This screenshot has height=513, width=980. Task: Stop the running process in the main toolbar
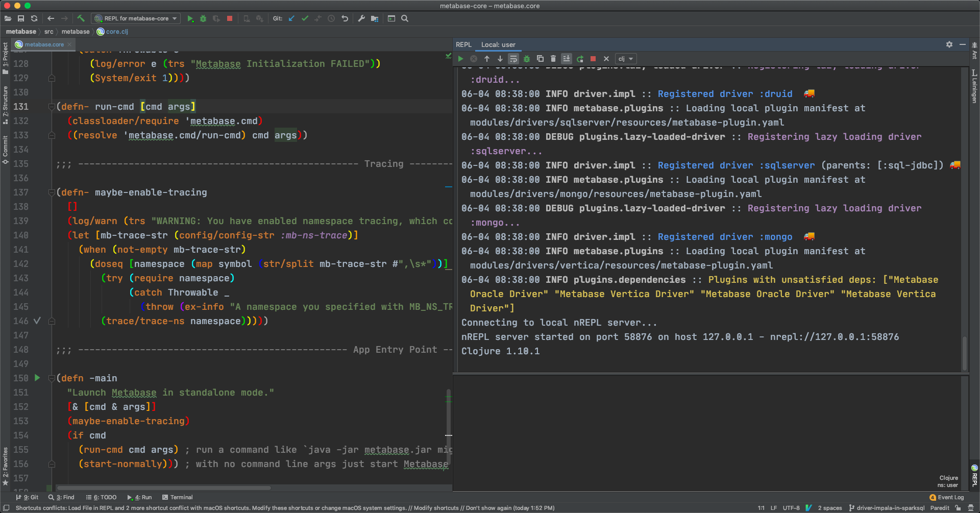click(230, 18)
